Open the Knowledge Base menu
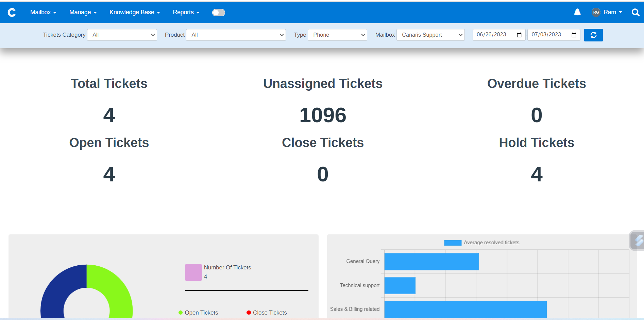The height and width of the screenshot is (320, 644). pyautogui.click(x=135, y=12)
